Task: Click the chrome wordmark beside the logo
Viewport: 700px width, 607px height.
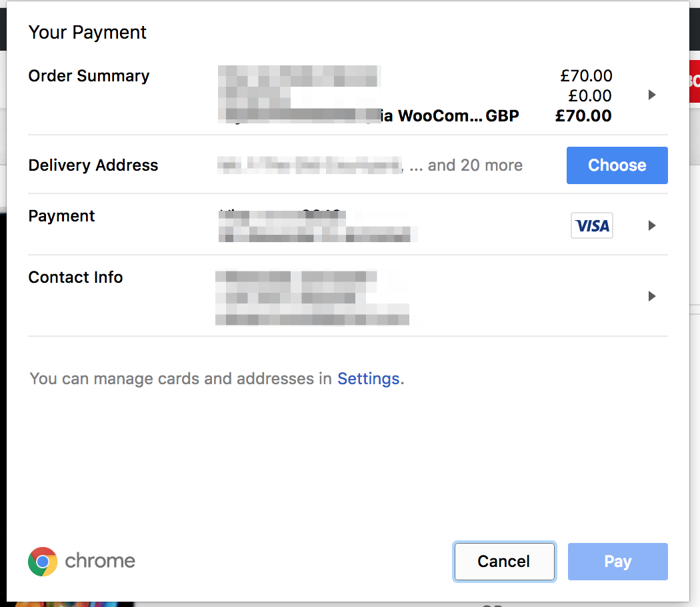Action: 100,561
